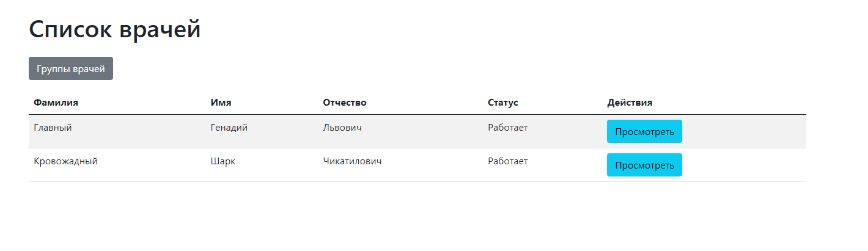Select the Имя column header
Viewport: 868px width, 251px height.
[x=221, y=103]
